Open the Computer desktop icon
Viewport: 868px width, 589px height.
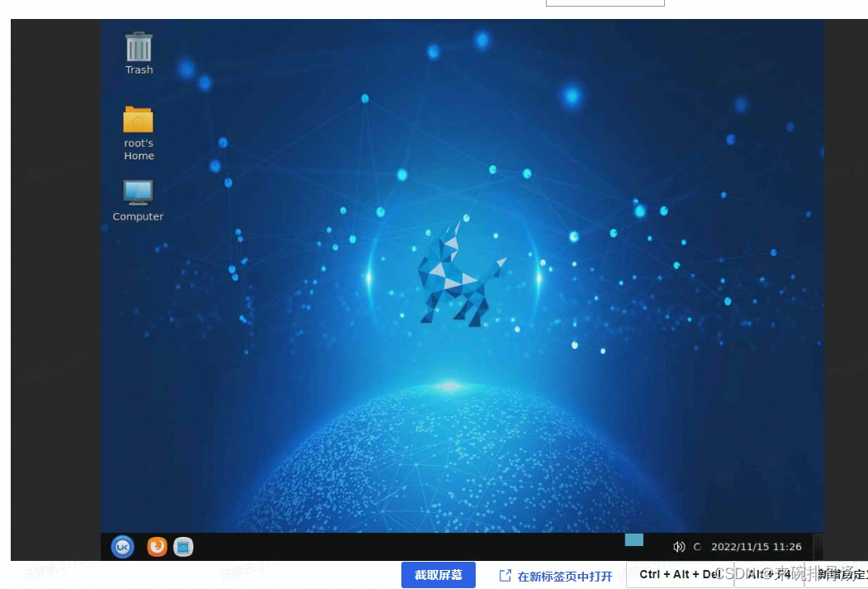click(138, 201)
